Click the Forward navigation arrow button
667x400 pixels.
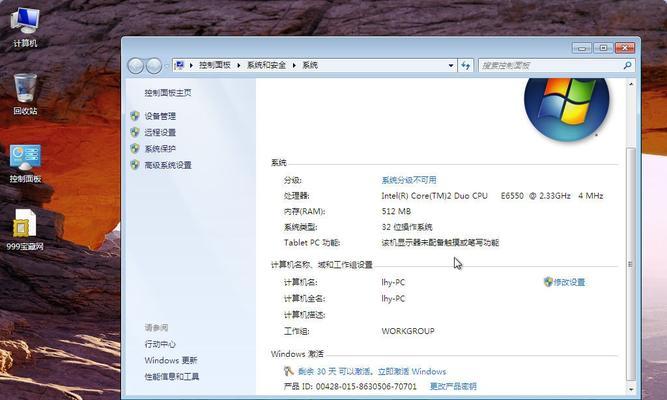[x=154, y=66]
